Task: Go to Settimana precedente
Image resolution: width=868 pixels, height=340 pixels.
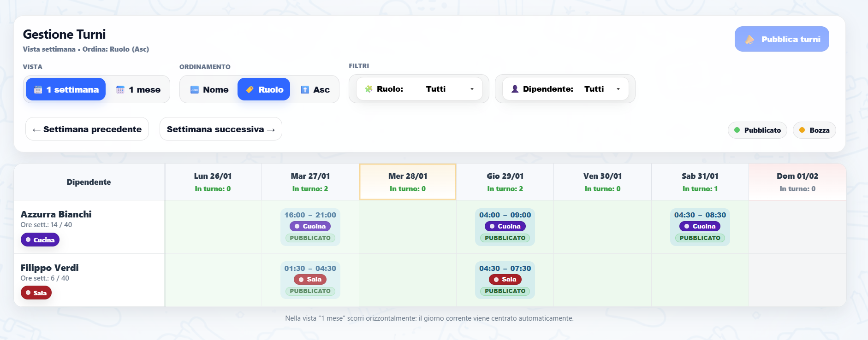Action: pos(87,129)
